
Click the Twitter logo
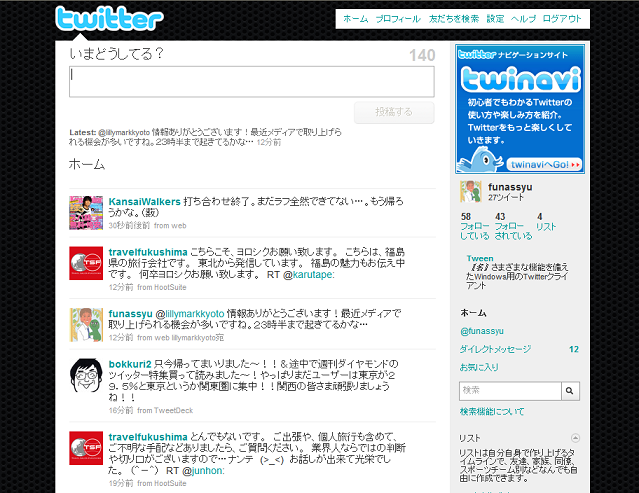109,19
